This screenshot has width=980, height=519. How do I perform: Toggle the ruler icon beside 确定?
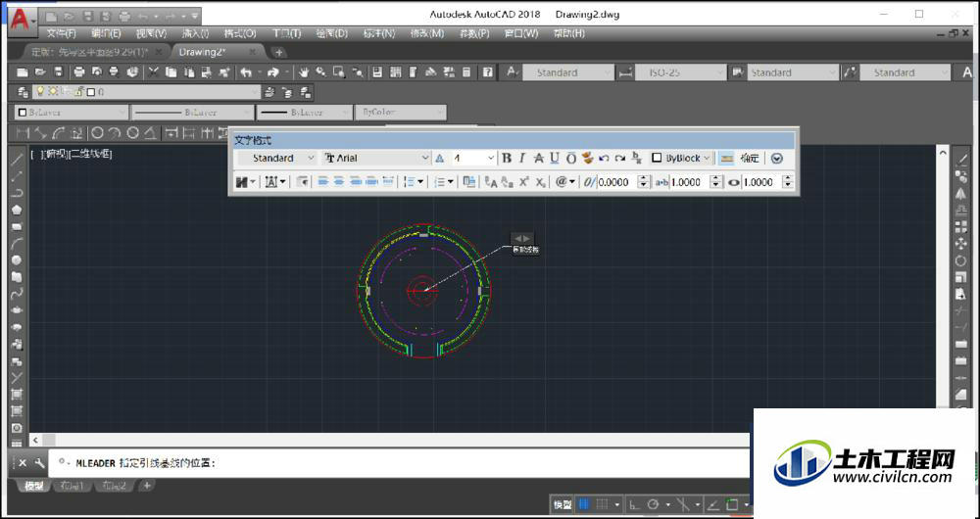tap(726, 158)
